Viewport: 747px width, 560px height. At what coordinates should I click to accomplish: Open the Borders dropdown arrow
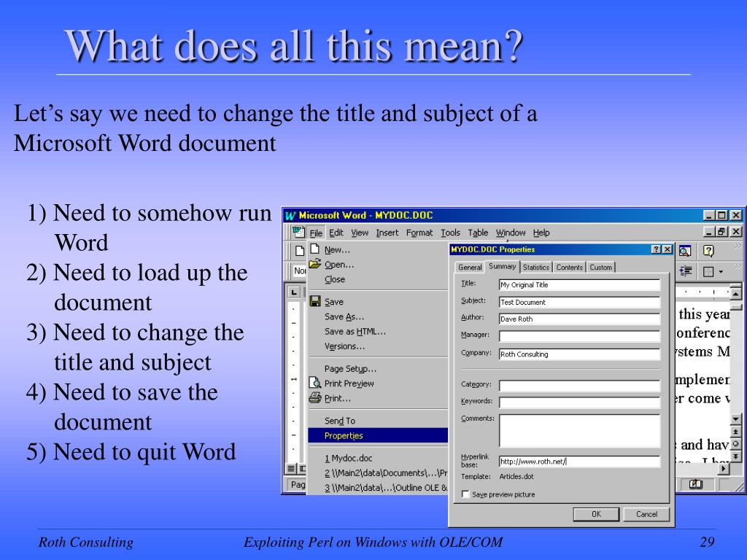(x=720, y=272)
